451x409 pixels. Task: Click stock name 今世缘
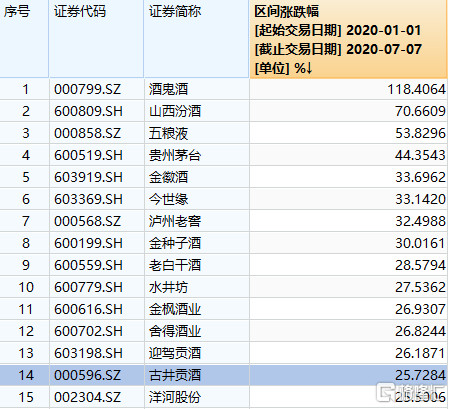[x=168, y=199]
